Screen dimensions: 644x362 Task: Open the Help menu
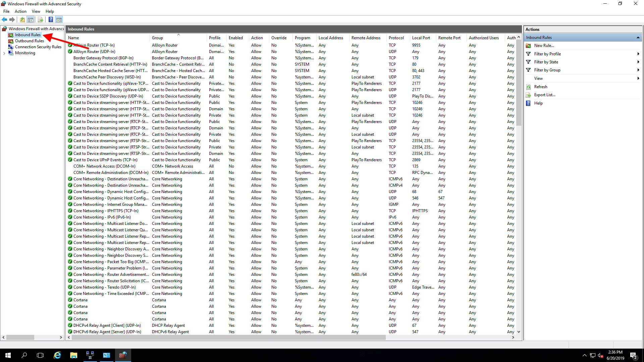pos(50,11)
